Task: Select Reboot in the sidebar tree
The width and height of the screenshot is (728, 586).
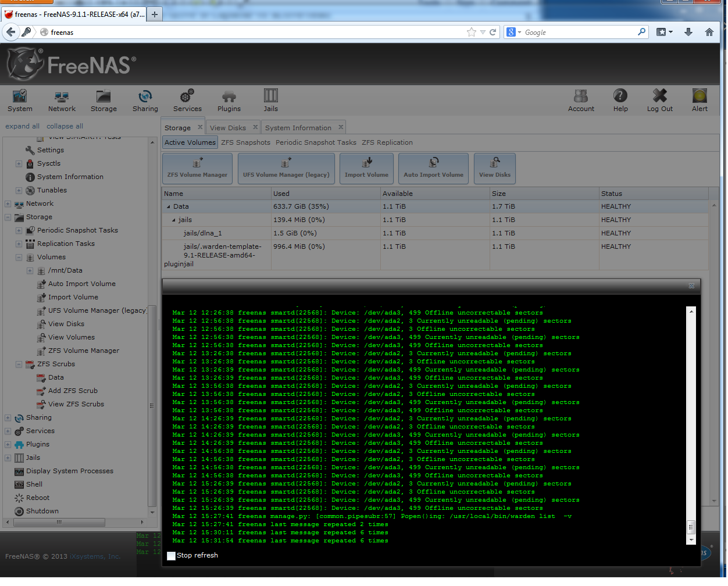Action: pyautogui.click(x=38, y=498)
